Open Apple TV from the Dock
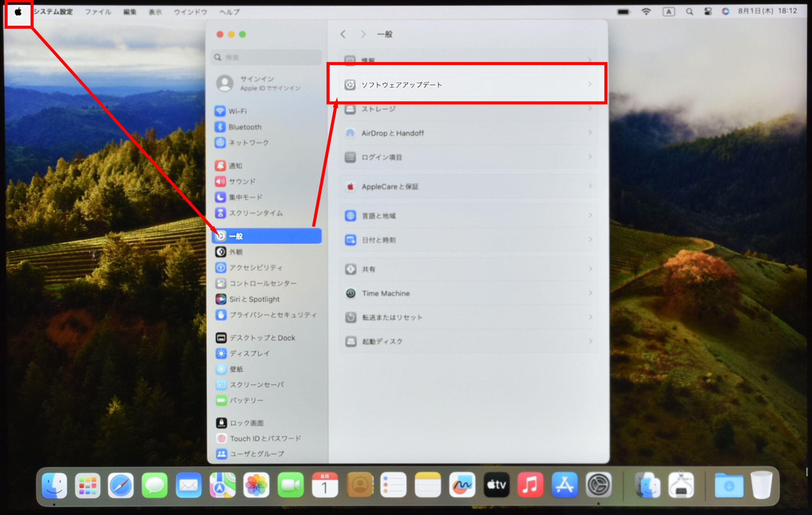 pyautogui.click(x=496, y=485)
